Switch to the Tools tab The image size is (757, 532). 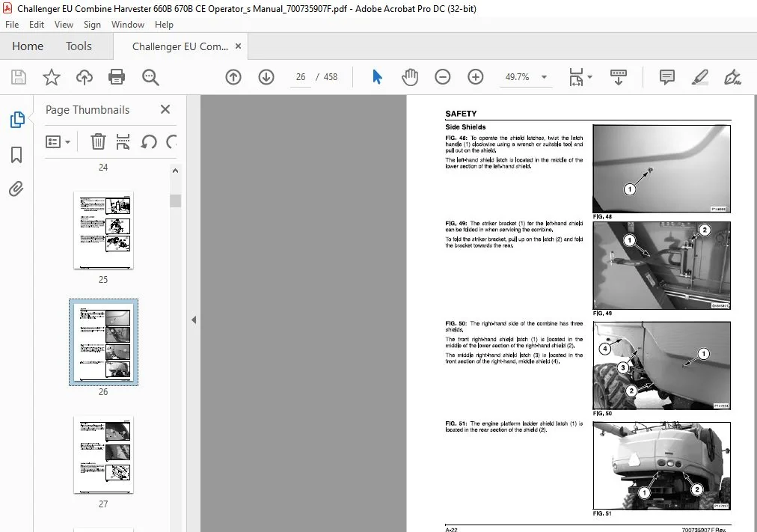pyautogui.click(x=79, y=46)
